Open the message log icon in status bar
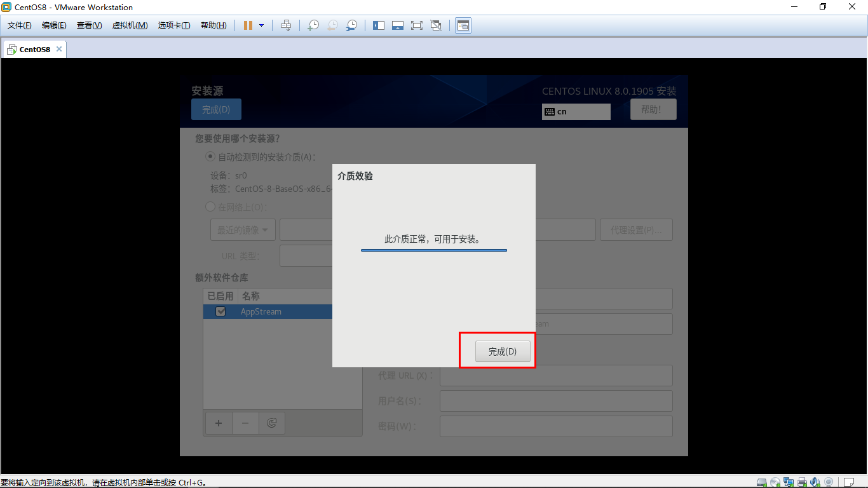Screen dimensions: 868x488 (x=848, y=482)
